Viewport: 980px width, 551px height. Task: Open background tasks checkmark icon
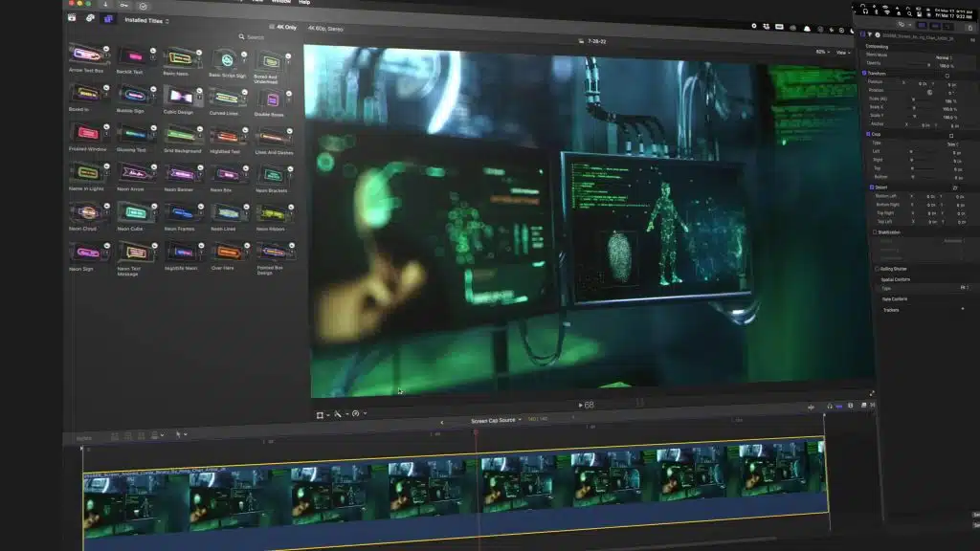point(144,6)
